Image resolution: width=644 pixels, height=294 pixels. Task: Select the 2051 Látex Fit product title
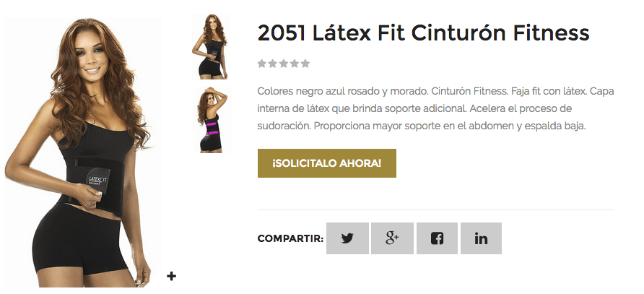click(424, 33)
